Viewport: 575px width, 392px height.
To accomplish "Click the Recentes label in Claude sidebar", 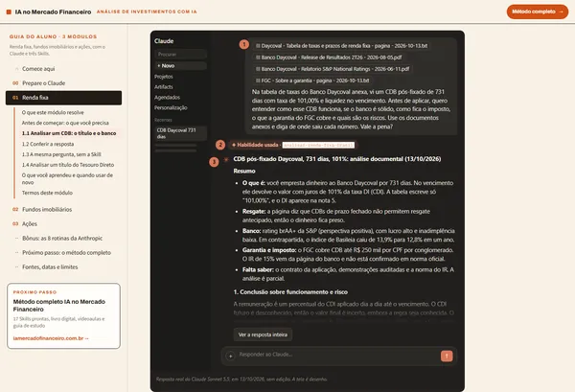I will [x=163, y=120].
